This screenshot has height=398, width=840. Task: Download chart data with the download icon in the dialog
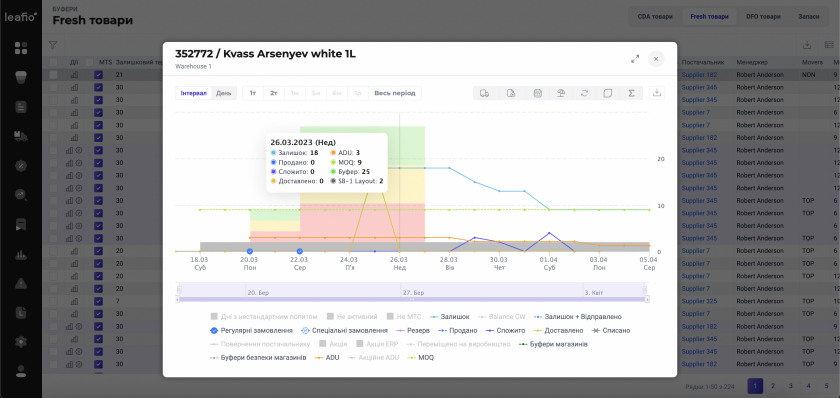[x=657, y=93]
